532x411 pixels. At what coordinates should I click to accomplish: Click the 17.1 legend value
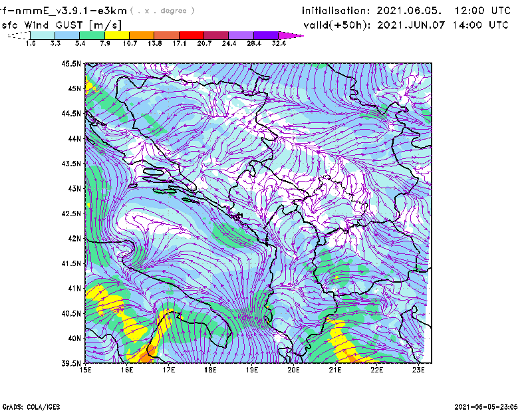[x=180, y=43]
